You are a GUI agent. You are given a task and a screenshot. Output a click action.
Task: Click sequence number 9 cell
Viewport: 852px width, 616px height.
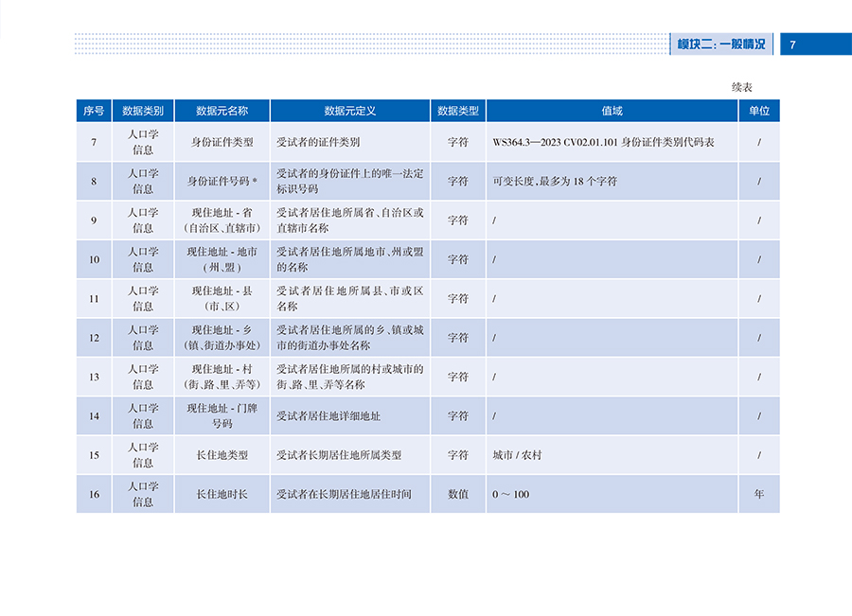click(94, 220)
